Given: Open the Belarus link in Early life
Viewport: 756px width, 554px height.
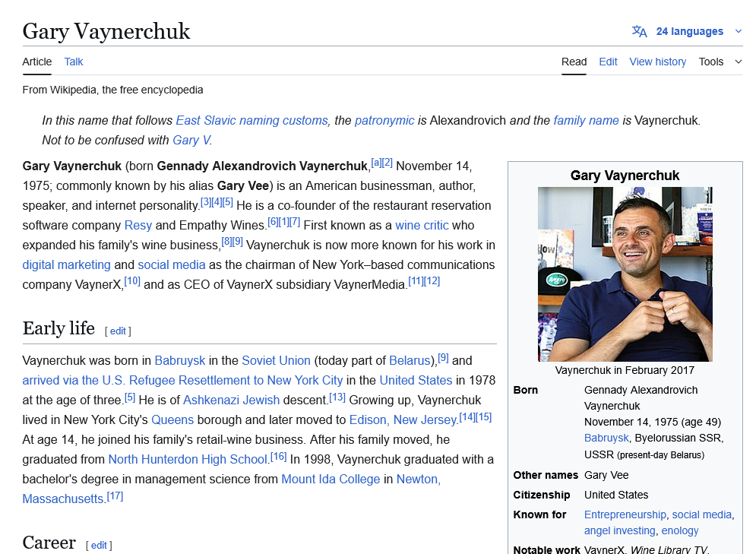Looking at the screenshot, I should [x=410, y=361].
